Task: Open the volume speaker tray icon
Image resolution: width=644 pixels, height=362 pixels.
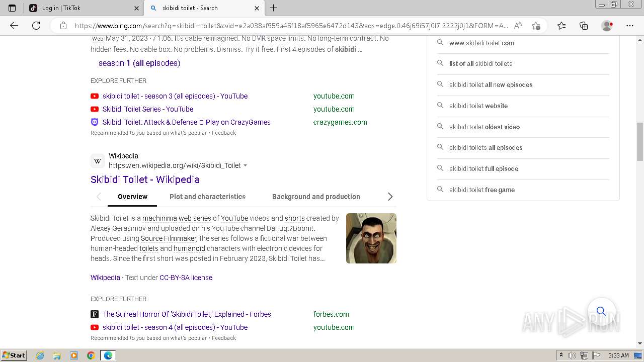Action: pyautogui.click(x=572, y=355)
